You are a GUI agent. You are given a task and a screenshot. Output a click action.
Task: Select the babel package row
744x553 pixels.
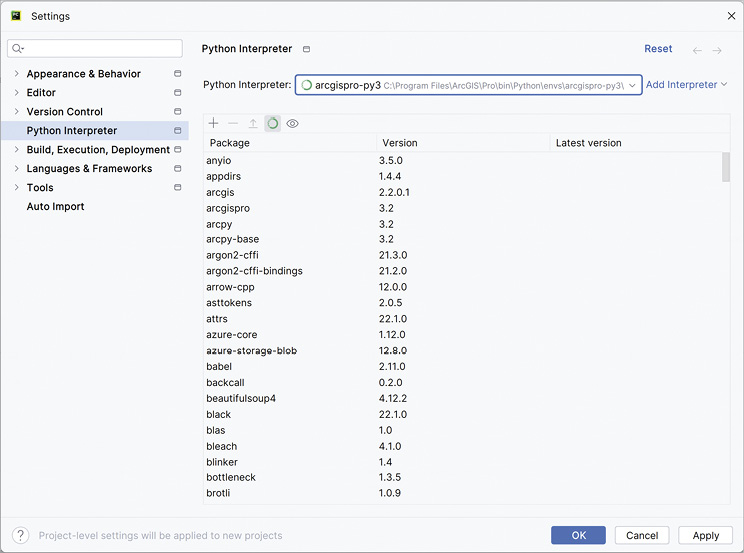[x=463, y=366]
